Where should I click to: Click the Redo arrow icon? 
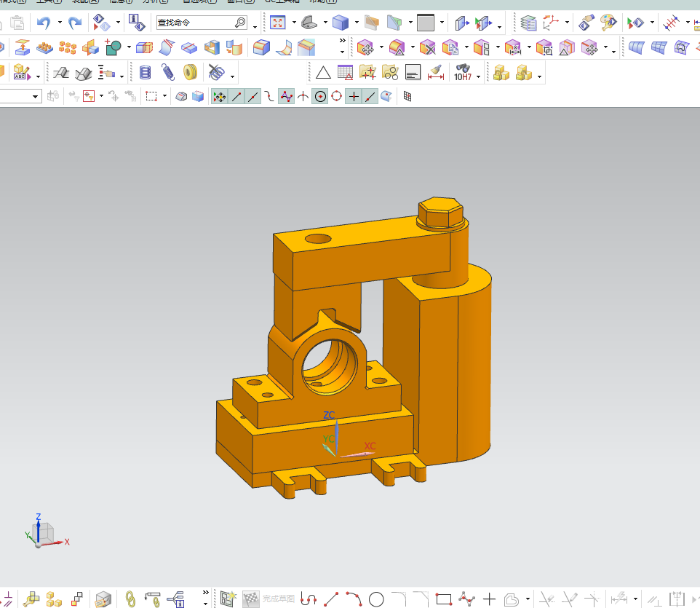[75, 23]
